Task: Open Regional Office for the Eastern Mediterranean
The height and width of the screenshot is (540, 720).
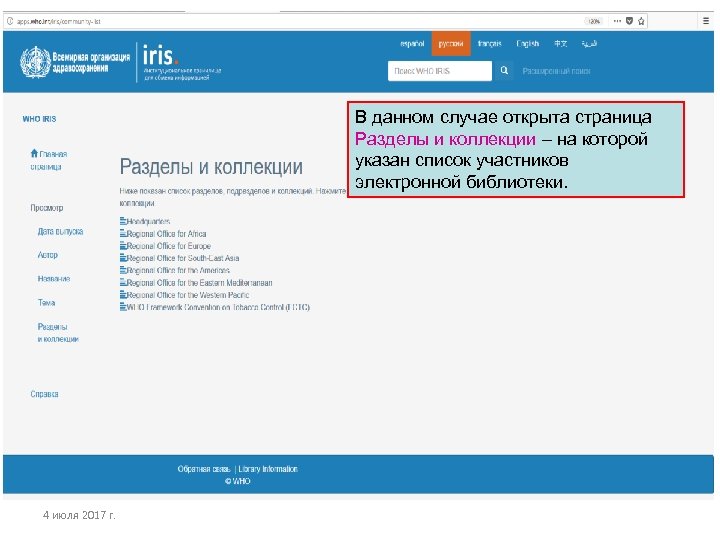Action: [x=199, y=283]
